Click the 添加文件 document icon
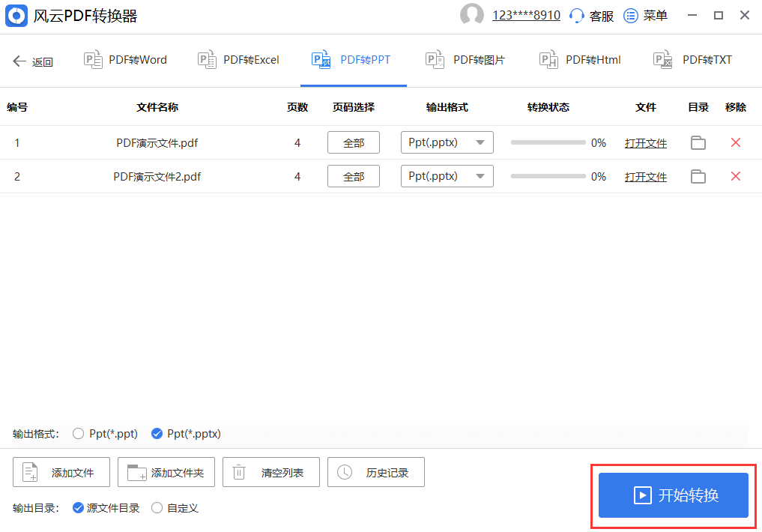This screenshot has height=532, width=762. pos(31,472)
